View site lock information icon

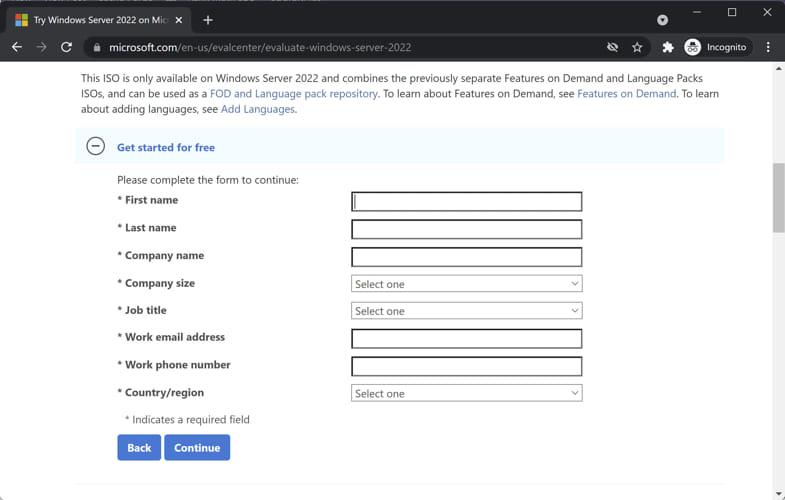point(97,48)
